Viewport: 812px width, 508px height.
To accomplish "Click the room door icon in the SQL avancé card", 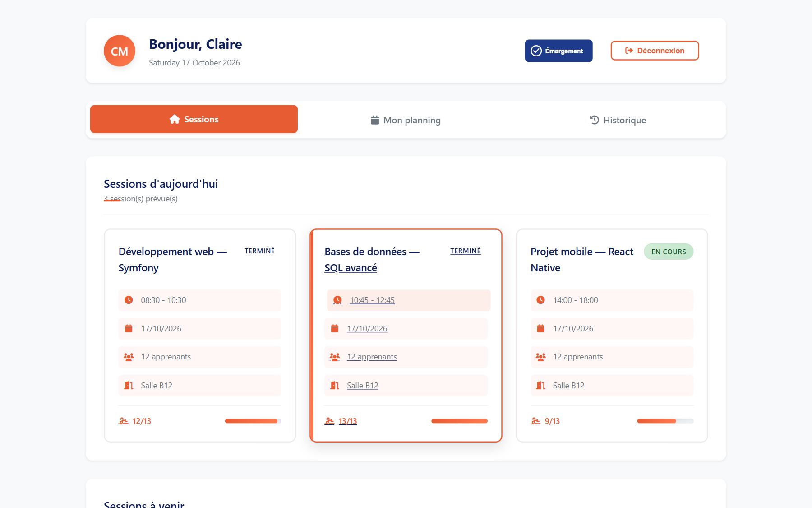I will [335, 385].
